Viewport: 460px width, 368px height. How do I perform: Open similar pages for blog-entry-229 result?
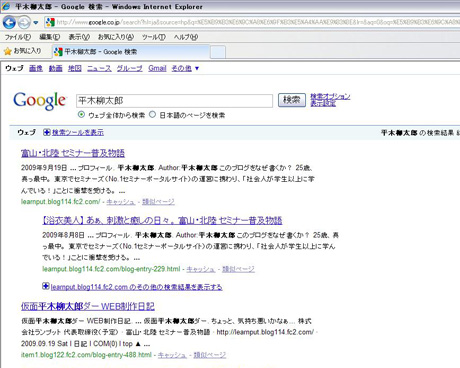(x=238, y=269)
